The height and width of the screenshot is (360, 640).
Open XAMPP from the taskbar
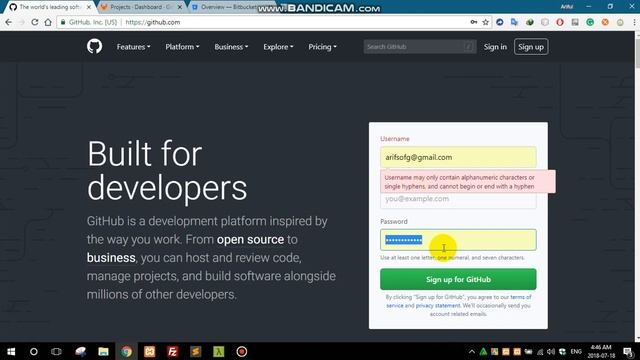pyautogui.click(x=149, y=351)
